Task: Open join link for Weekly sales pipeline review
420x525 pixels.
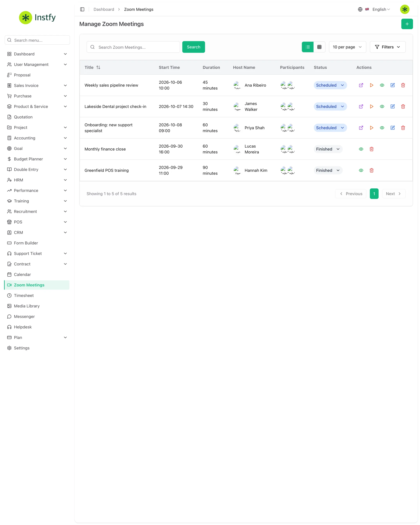Action: pyautogui.click(x=361, y=85)
